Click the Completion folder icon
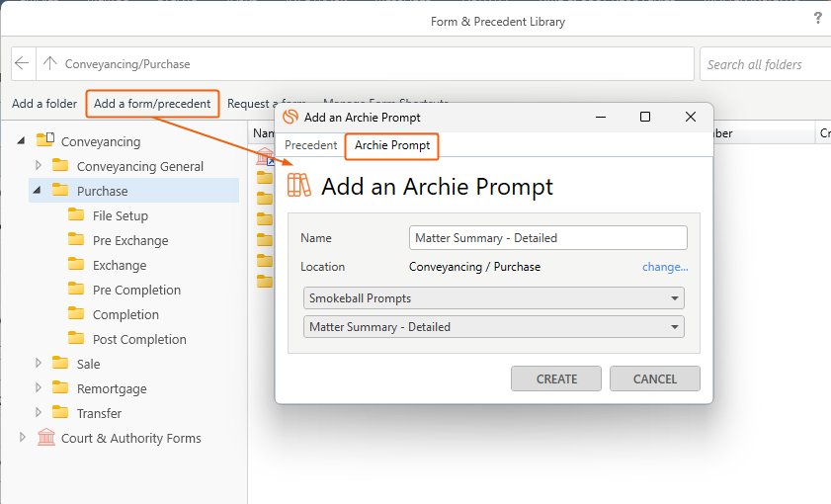Viewport: 831px width, 504px height. tap(76, 313)
